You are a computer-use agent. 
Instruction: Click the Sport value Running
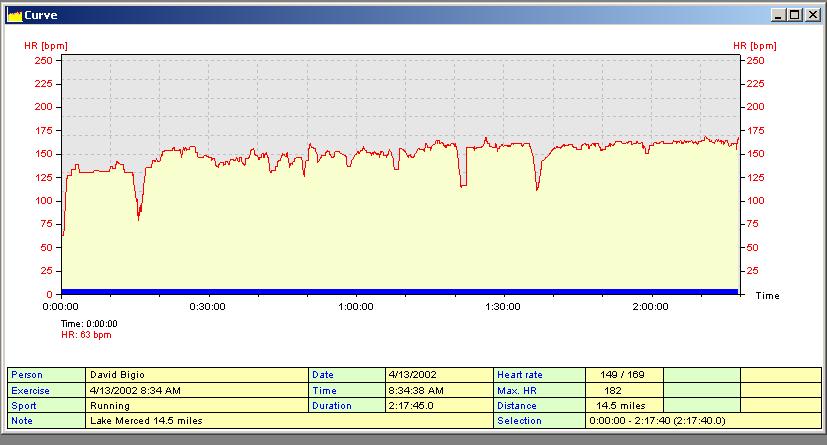pos(197,406)
